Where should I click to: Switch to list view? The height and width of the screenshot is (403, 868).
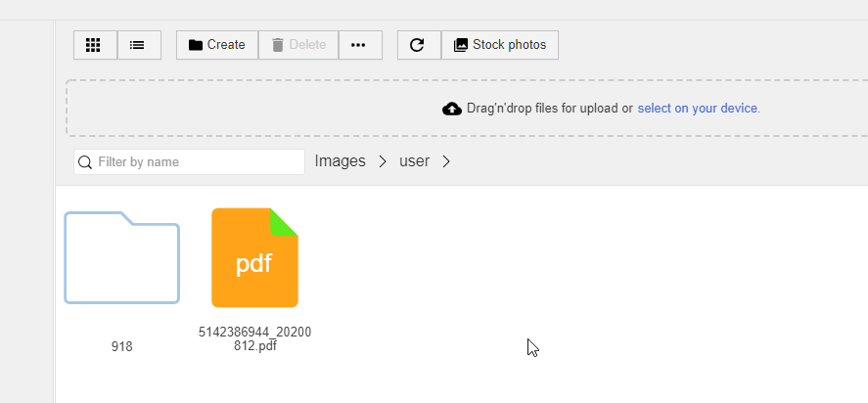pyautogui.click(x=139, y=45)
